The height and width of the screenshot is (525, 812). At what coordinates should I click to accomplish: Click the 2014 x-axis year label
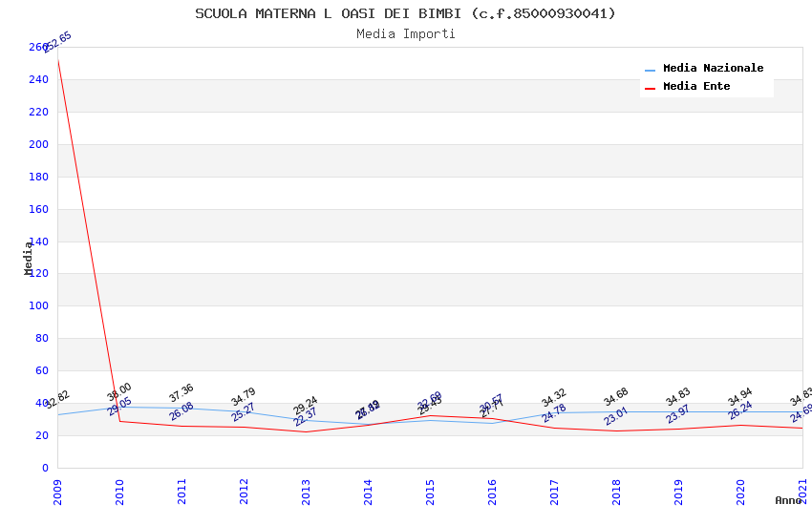[368, 492]
